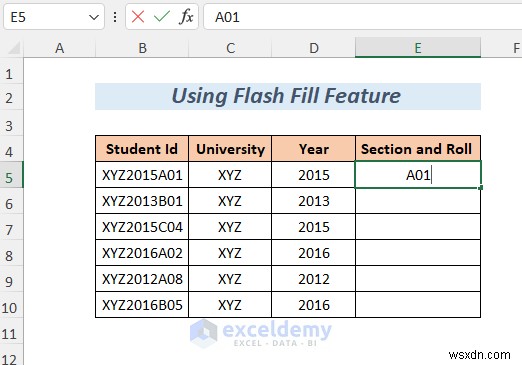The image size is (522, 365).
Task: Select row 2 header
Action: (x=11, y=98)
